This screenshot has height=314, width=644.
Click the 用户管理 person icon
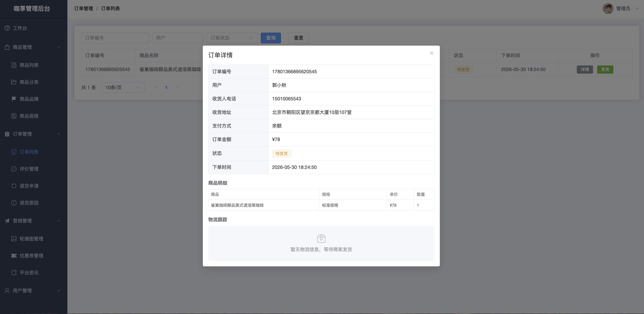[x=7, y=290]
